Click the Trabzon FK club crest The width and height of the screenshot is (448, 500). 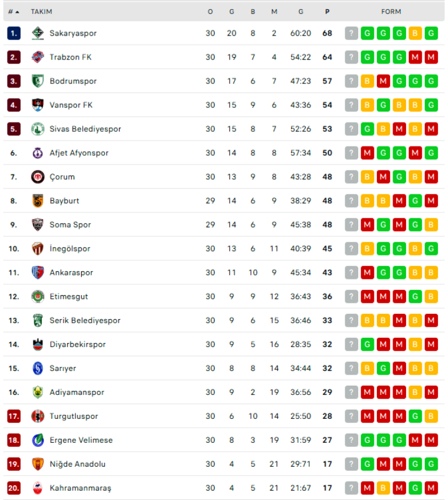pyautogui.click(x=38, y=57)
